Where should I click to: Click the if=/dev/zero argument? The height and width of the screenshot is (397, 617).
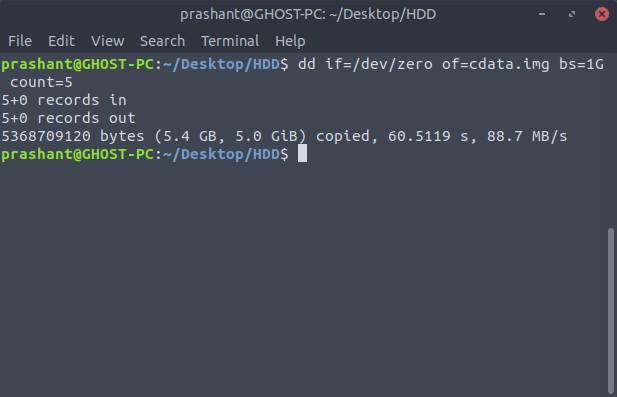pyautogui.click(x=379, y=64)
